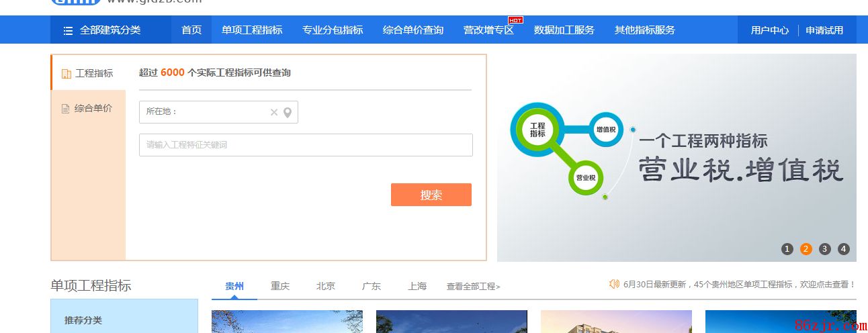868x333 pixels.
Task: Switch to banner slide 1
Action: pyautogui.click(x=787, y=249)
